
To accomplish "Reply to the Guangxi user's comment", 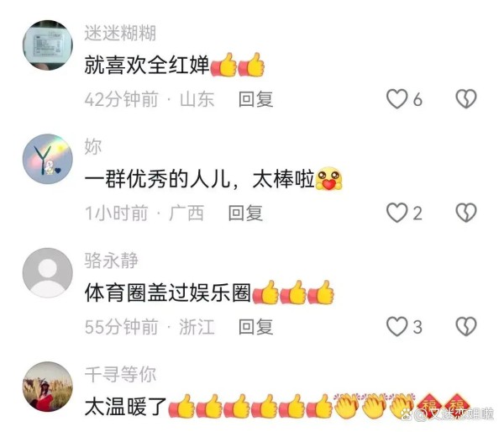I will point(245,213).
